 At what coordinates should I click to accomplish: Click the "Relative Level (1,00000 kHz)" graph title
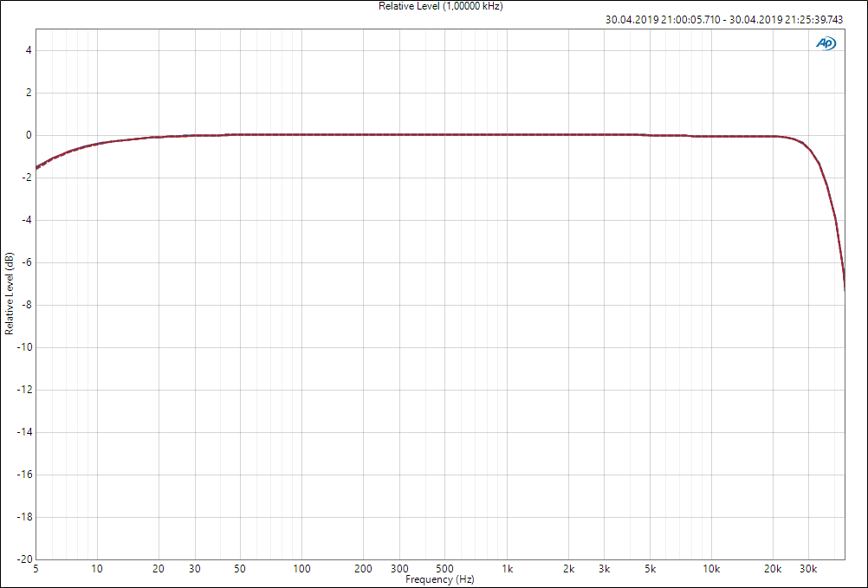point(441,6)
